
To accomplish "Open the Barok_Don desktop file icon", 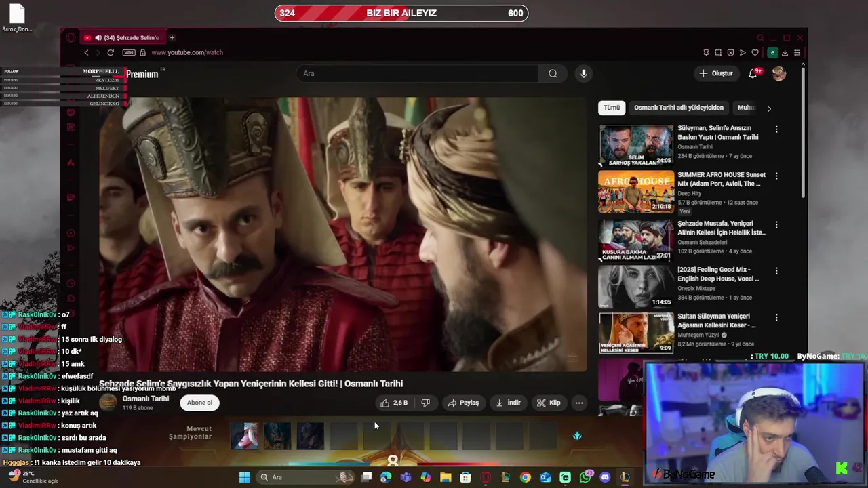I will [x=17, y=18].
